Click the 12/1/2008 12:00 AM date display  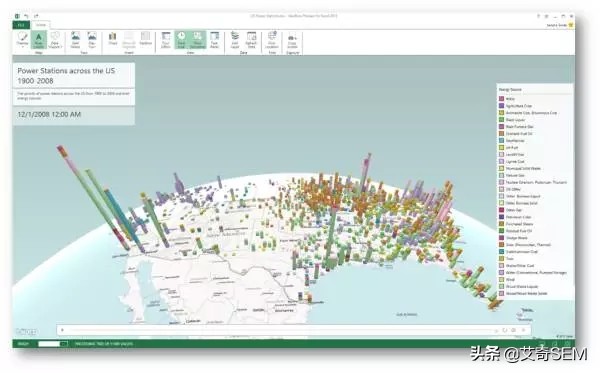(49, 114)
